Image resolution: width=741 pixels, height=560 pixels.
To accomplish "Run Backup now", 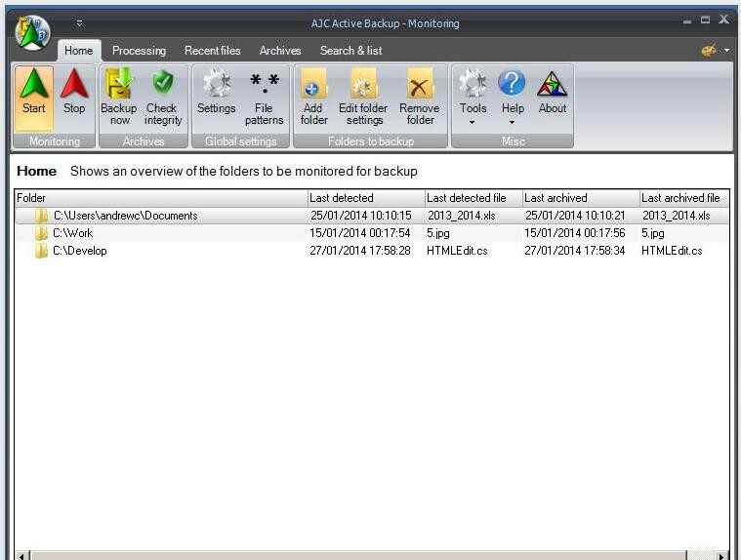I will tap(118, 99).
